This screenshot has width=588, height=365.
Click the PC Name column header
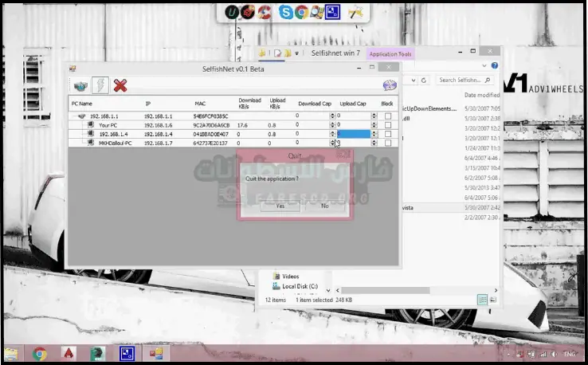[x=82, y=104]
